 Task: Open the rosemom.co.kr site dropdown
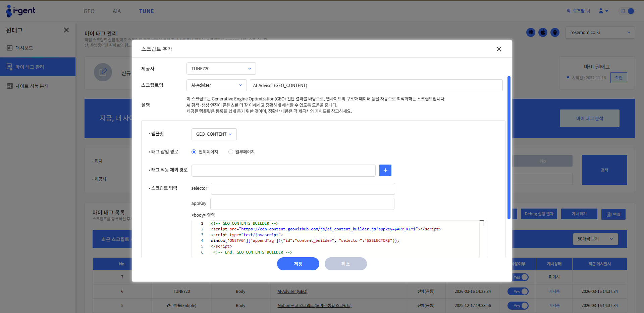tap(600, 33)
